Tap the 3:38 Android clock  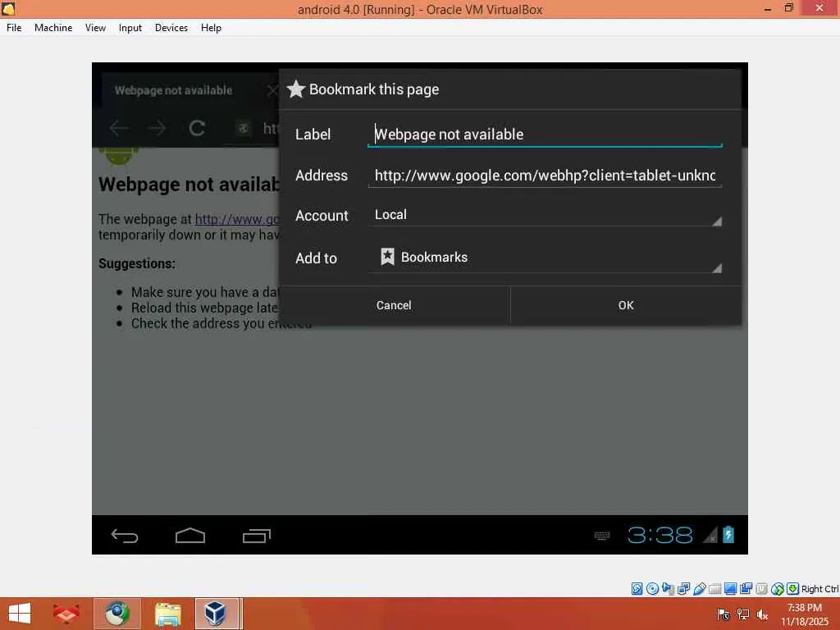660,535
